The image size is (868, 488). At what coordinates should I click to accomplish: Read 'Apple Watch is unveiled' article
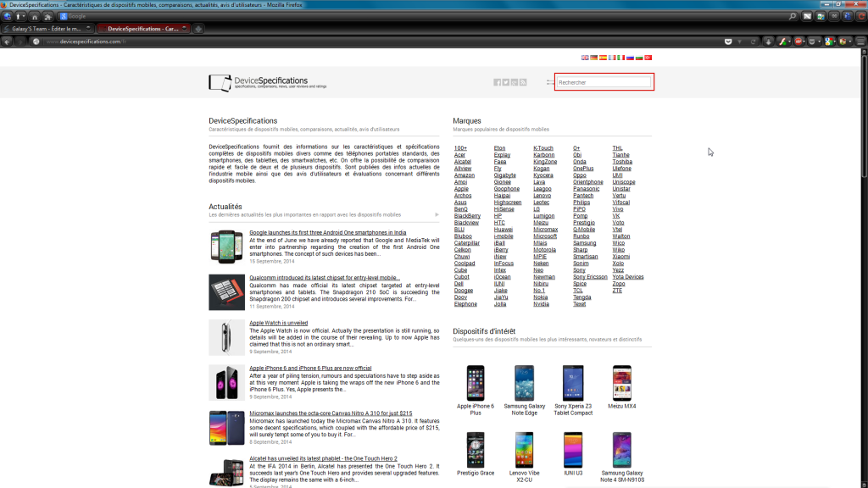(x=278, y=323)
